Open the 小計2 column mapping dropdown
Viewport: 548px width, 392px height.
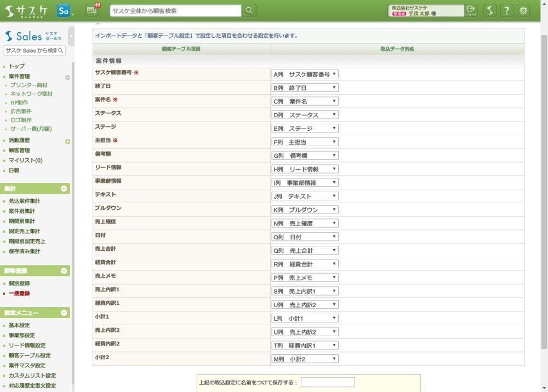(305, 359)
